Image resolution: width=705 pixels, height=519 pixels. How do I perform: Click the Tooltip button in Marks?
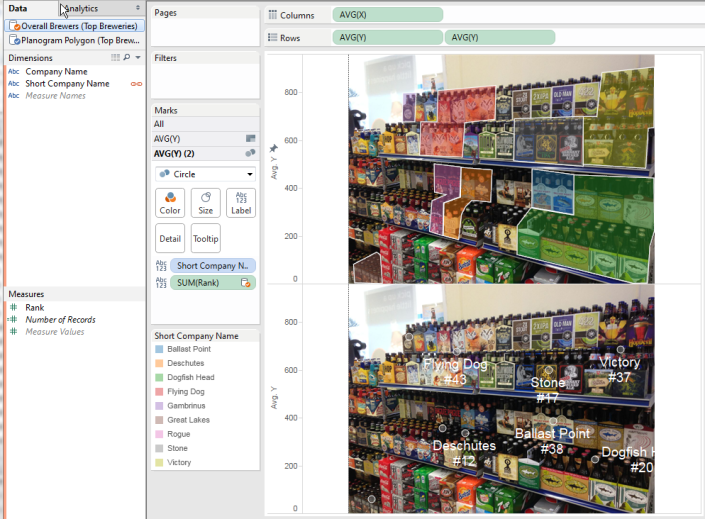205,238
